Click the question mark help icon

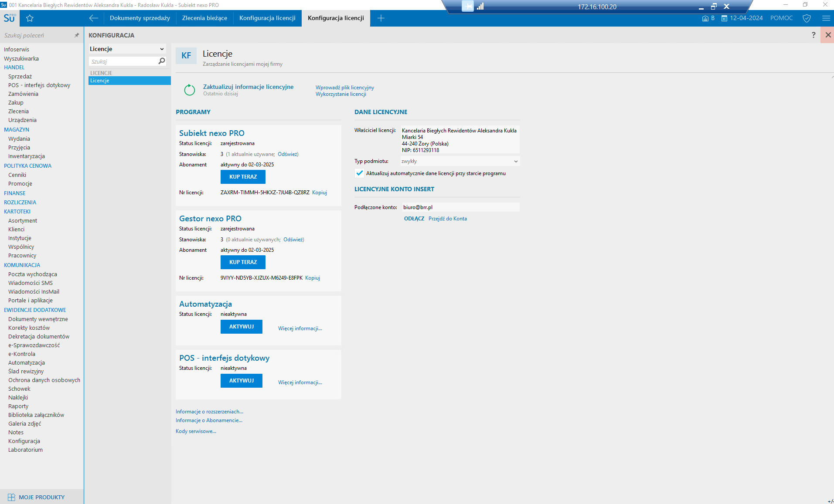[813, 35]
